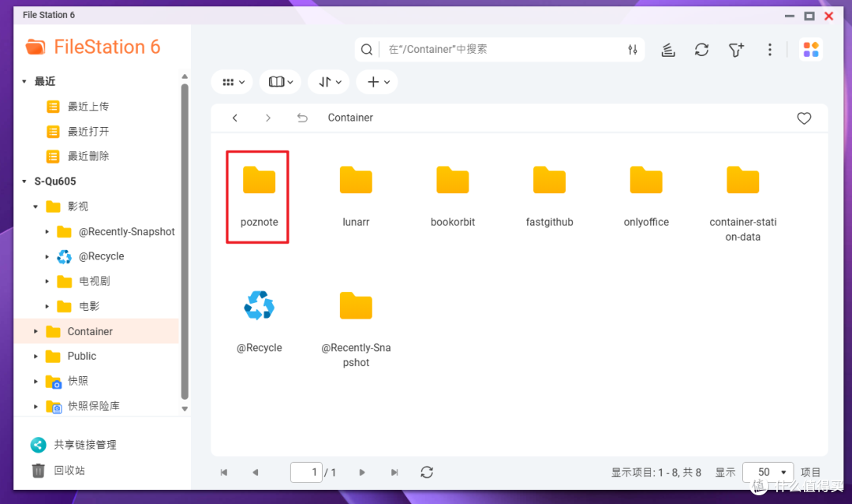Open the sort order dropdown
Viewport: 852px width, 504px height.
tap(329, 82)
